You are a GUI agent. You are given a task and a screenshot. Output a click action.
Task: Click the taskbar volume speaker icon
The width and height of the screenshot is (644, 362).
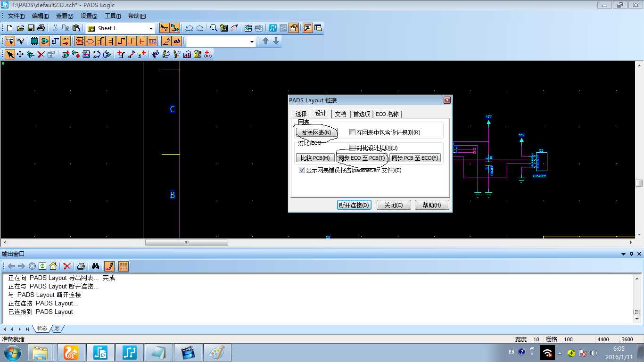(x=594, y=353)
